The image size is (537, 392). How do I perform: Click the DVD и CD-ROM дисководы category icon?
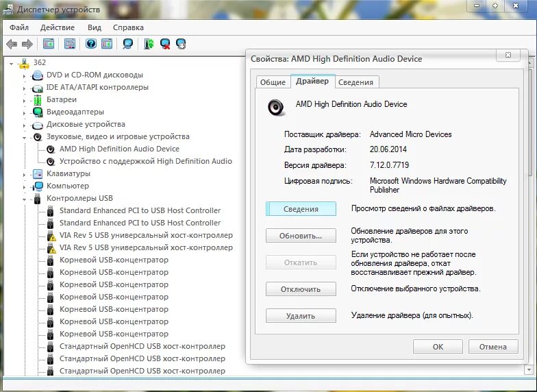click(x=37, y=75)
